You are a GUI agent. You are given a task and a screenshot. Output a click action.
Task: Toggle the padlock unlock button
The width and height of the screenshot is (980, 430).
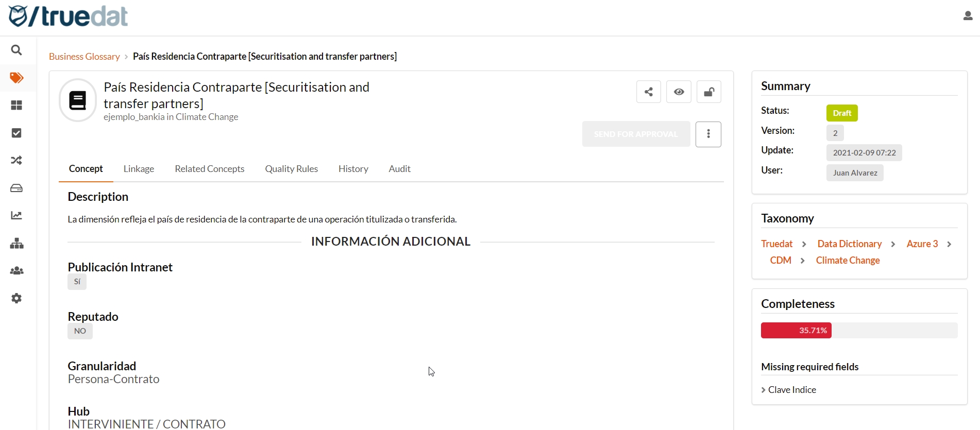[x=708, y=92]
